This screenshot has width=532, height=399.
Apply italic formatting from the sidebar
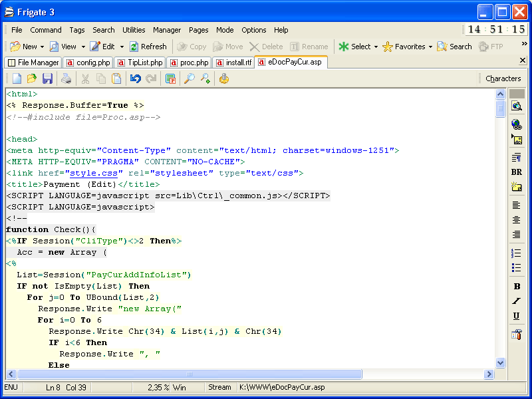pos(517,301)
